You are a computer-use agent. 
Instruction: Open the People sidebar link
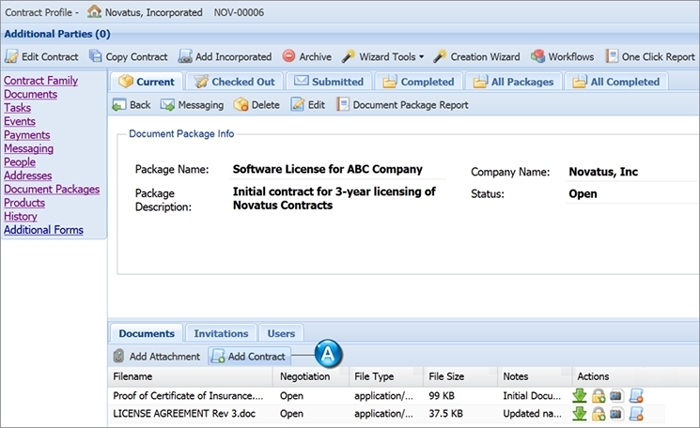tap(20, 162)
